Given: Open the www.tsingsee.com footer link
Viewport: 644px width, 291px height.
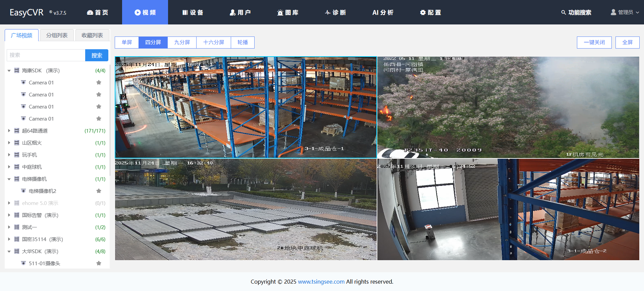Looking at the screenshot, I should tap(321, 282).
